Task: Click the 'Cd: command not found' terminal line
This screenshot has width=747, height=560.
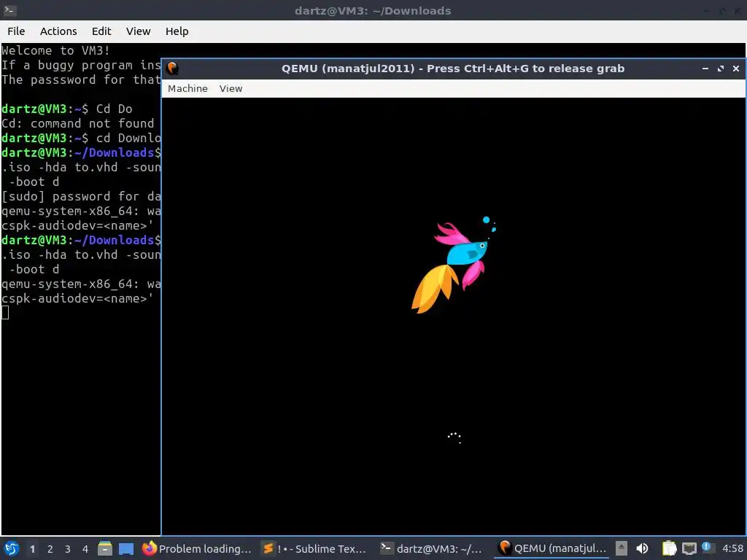Action: (x=77, y=123)
